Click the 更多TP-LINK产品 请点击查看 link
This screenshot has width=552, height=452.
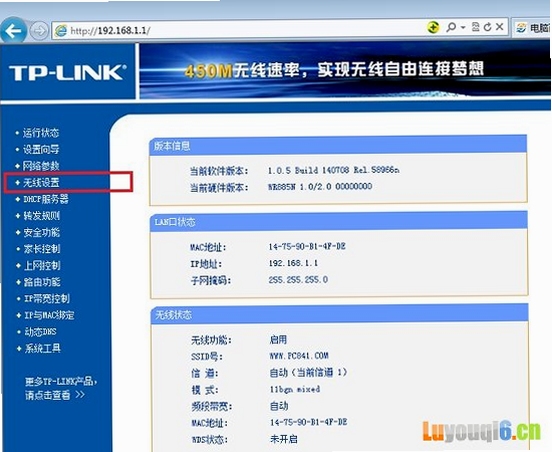tap(61, 388)
